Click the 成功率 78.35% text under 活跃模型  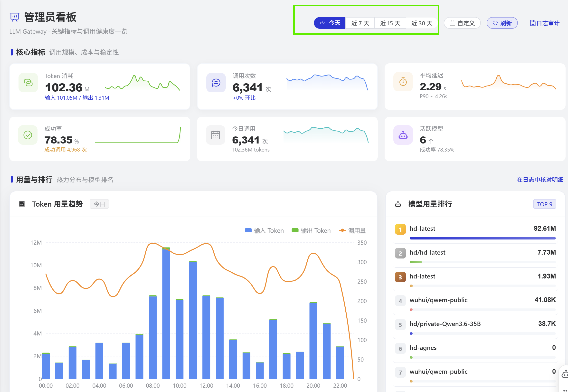tap(437, 150)
